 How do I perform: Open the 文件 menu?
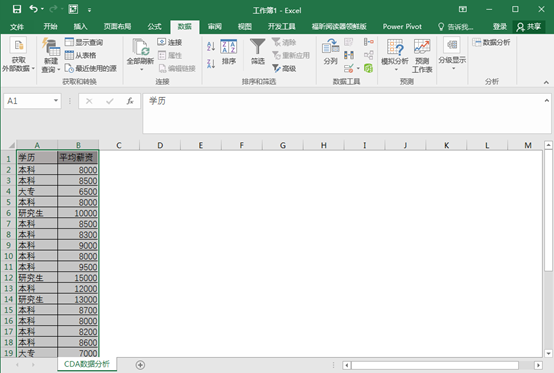17,27
